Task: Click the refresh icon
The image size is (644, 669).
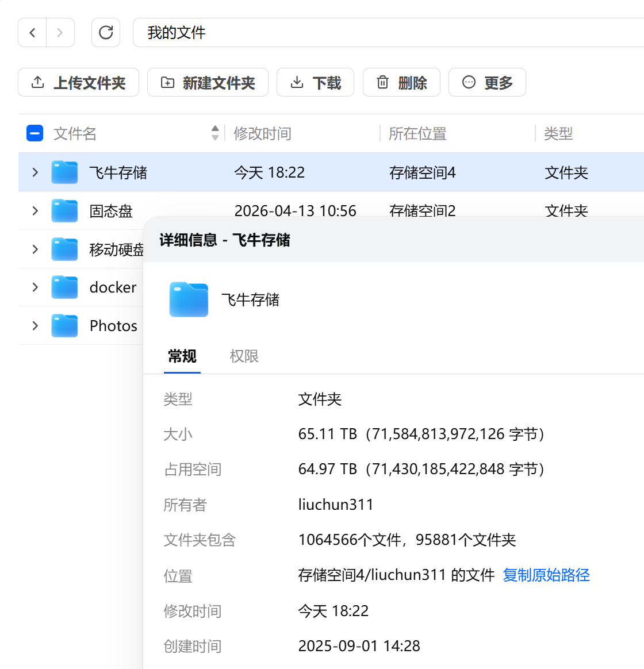Action: tap(106, 33)
